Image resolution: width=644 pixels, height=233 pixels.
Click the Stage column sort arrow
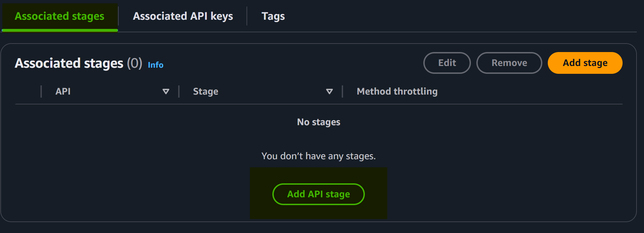coord(329,91)
